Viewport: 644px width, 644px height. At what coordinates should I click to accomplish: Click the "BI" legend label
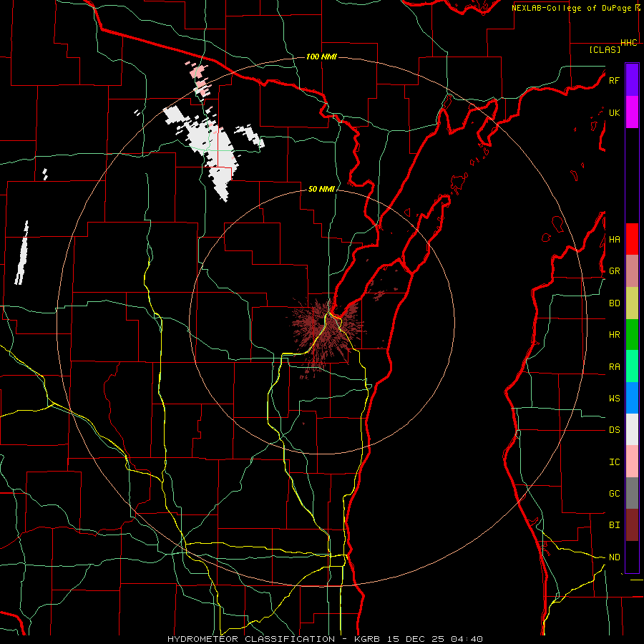coord(614,525)
